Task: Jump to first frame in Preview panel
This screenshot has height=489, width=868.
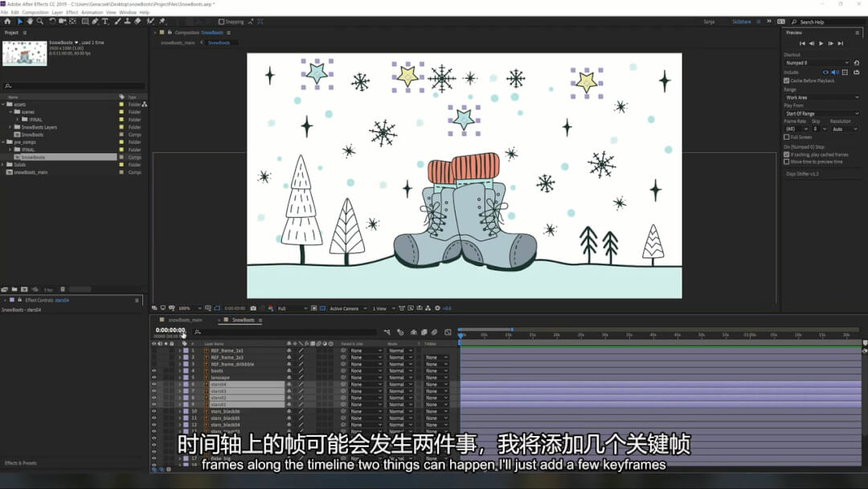Action: pos(801,43)
